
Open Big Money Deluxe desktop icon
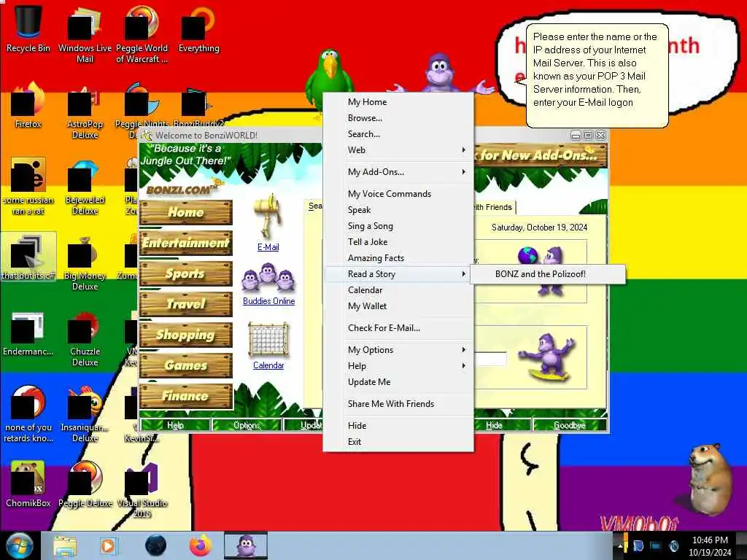(x=85, y=262)
